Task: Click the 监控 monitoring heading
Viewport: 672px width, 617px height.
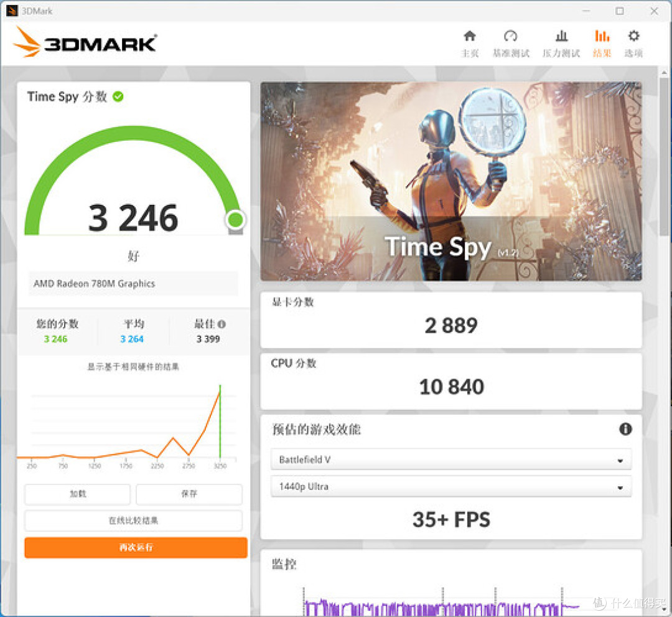Action: coord(284,564)
